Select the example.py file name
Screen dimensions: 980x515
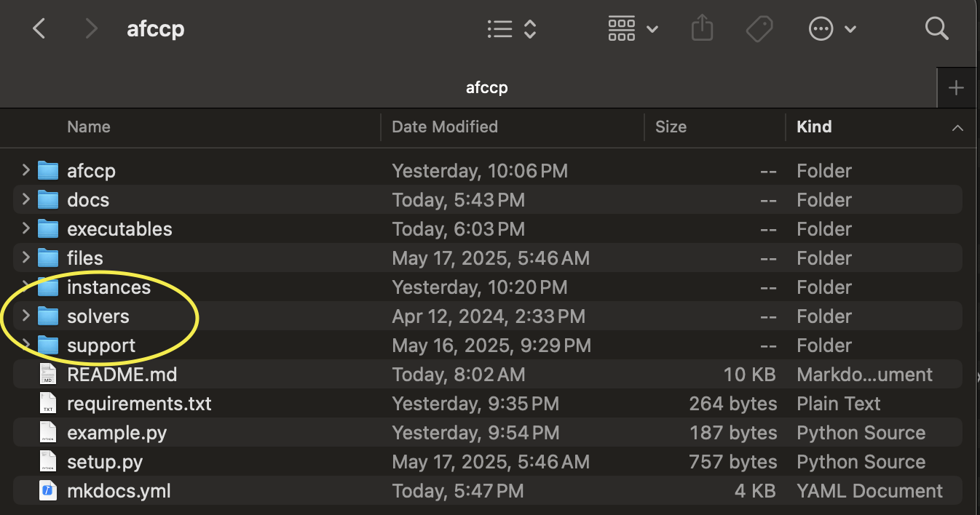116,433
